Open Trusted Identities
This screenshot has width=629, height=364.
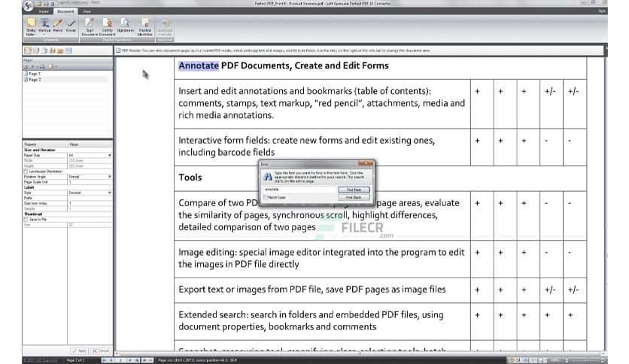pos(144,27)
